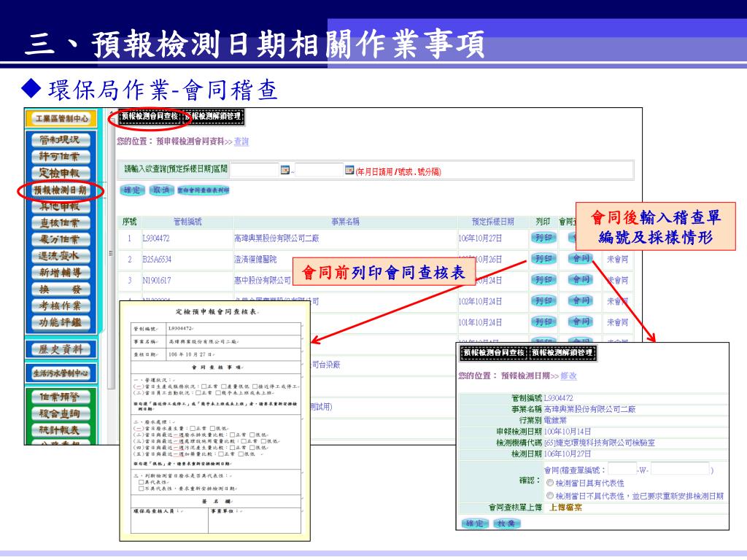Click 列印 for the 101年10月24日 row
This screenshot has width=747, height=560.
pos(543,322)
